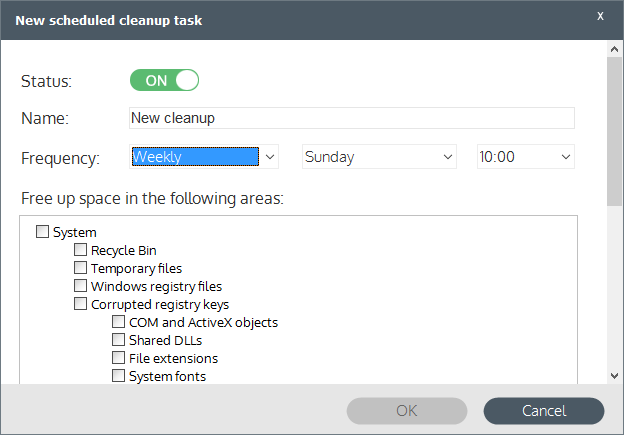Check COM and ActiveX objects
Viewport: 624px width, 435px height.
point(118,322)
